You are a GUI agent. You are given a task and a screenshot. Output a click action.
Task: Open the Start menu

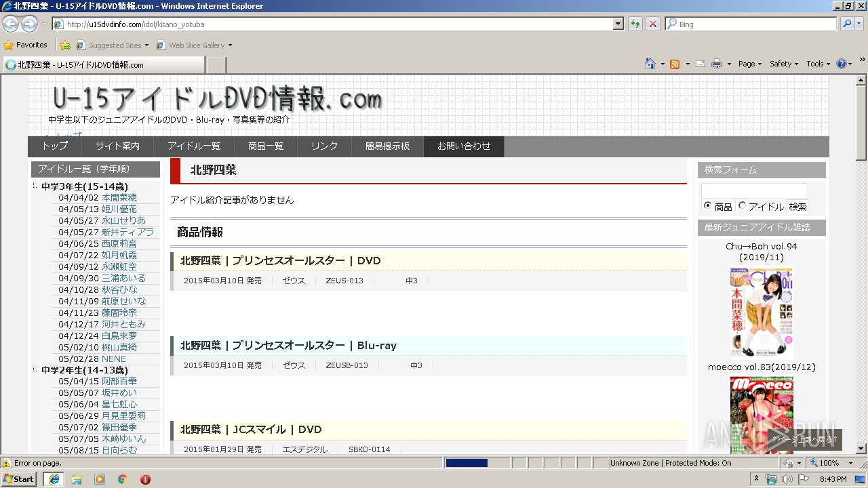(18, 479)
